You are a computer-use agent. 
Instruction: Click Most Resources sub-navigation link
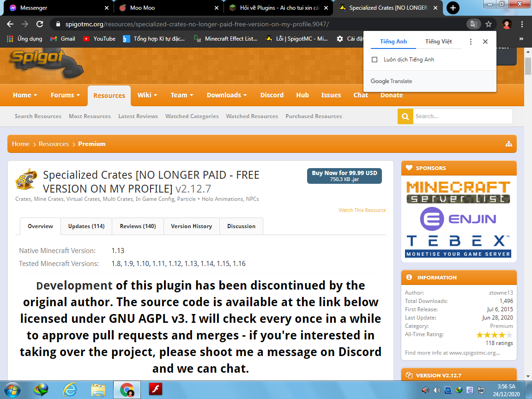pos(90,116)
